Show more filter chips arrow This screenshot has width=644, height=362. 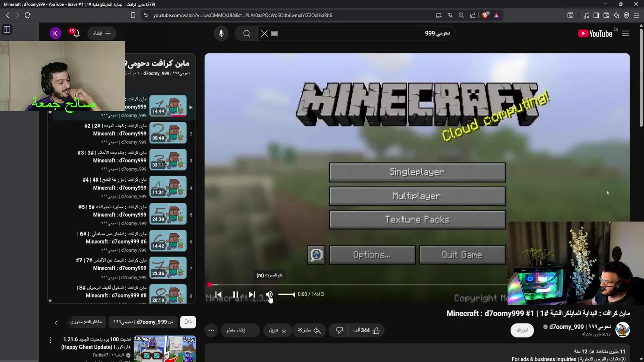click(56, 322)
